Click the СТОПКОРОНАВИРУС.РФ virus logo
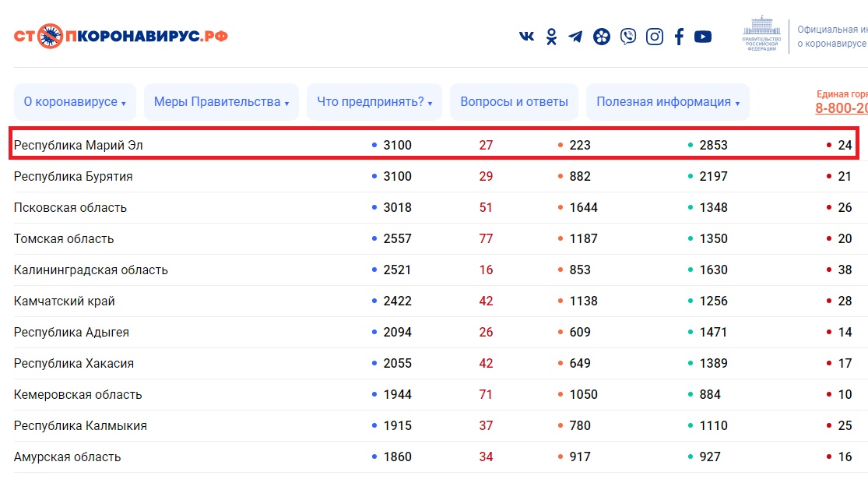The image size is (868, 490). pos(49,34)
